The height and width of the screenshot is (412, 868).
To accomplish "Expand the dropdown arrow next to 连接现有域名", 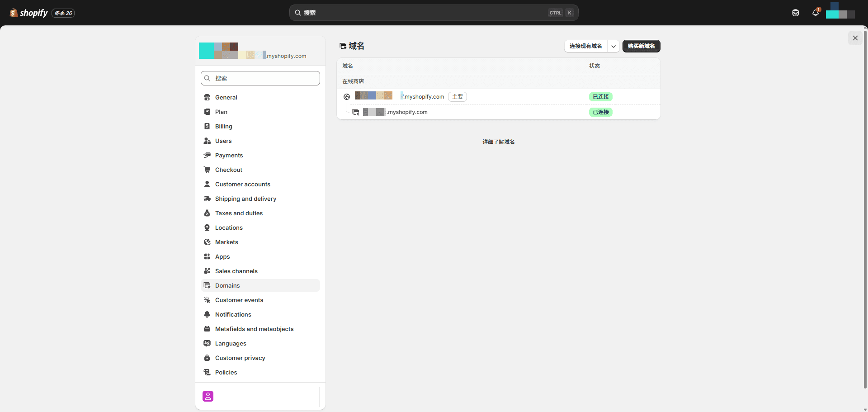I will click(x=613, y=46).
